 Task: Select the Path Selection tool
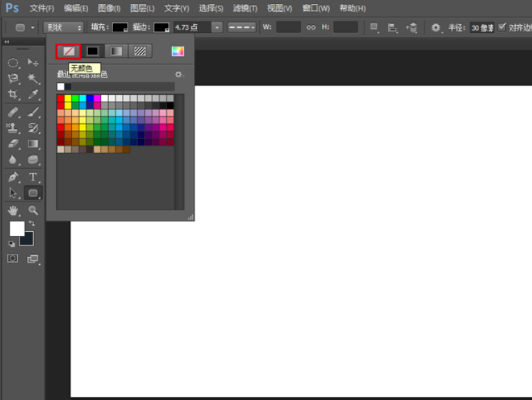tap(13, 193)
